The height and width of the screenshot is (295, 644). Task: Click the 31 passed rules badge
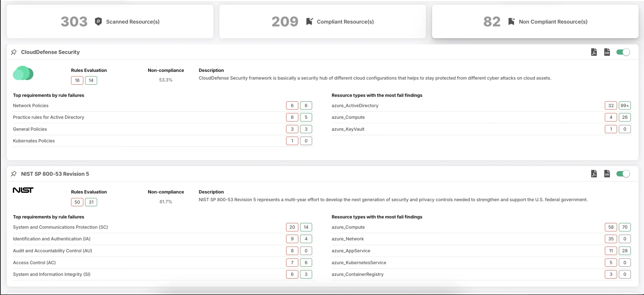click(91, 202)
